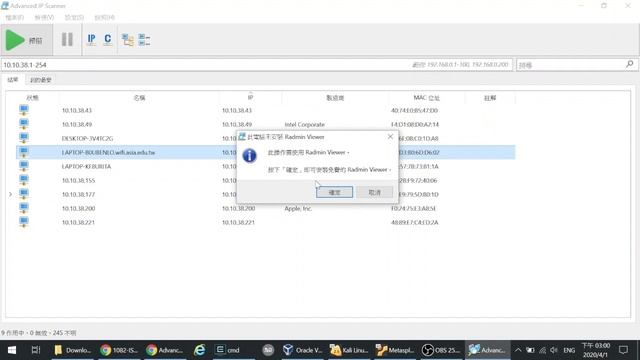
Task: Click 10.10.38.177 in the name column
Action: pyautogui.click(x=78, y=194)
